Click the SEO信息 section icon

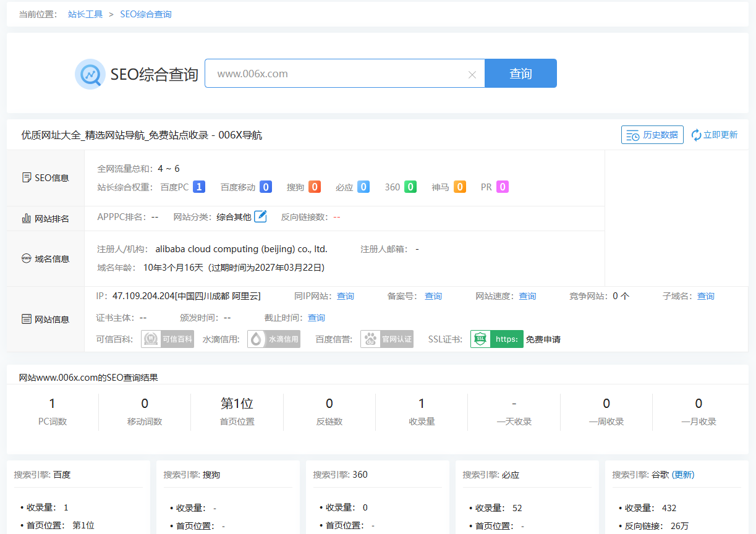[27, 178]
